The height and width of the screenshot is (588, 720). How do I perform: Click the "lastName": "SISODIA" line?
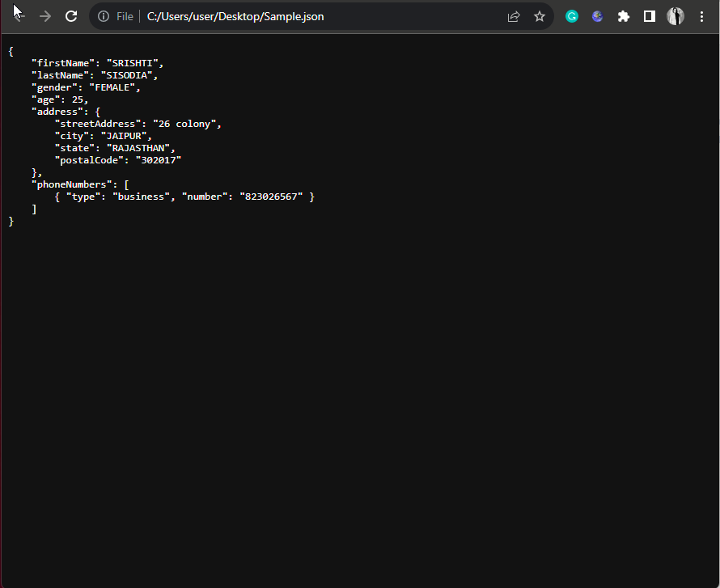95,75
